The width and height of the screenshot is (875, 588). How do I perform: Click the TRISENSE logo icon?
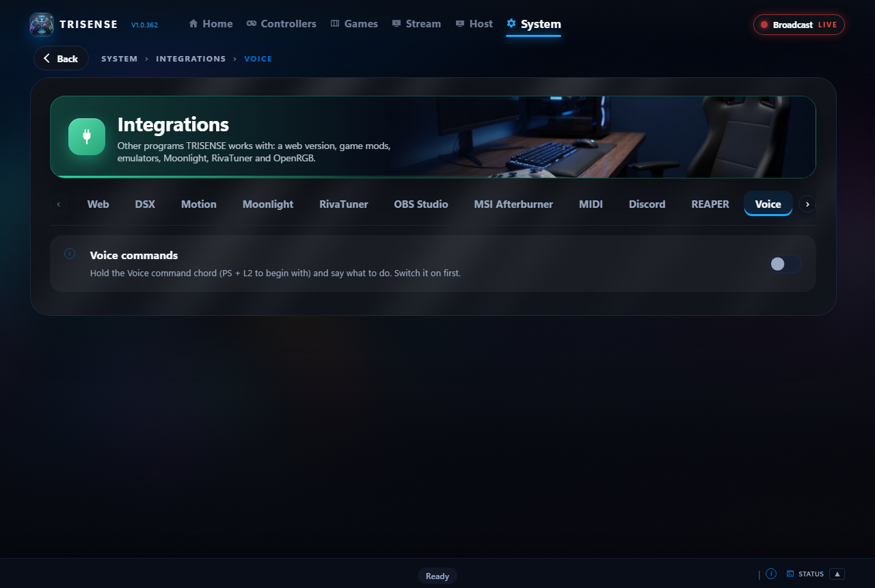pos(42,25)
